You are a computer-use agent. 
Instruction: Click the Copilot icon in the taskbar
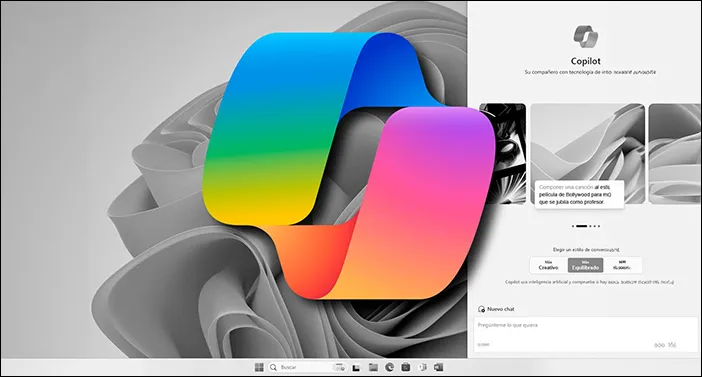[422, 367]
